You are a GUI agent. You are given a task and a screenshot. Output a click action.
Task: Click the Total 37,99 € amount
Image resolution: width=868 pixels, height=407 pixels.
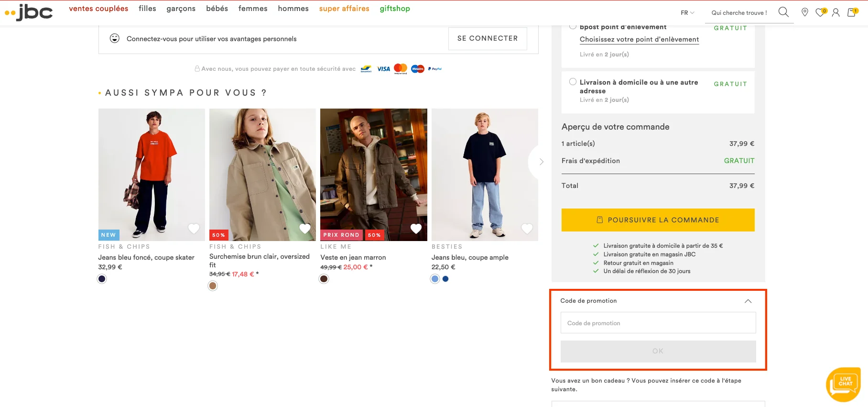coord(742,186)
